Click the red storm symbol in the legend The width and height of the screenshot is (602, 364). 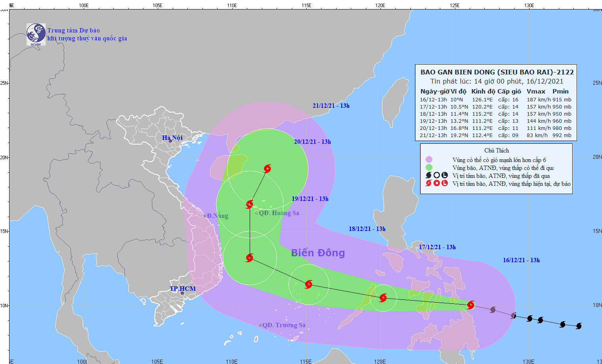point(428,183)
